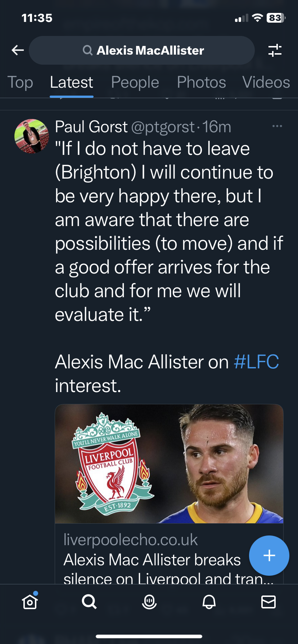Select the Latest tab
Screen dimensions: 298x644
pyautogui.click(x=72, y=82)
